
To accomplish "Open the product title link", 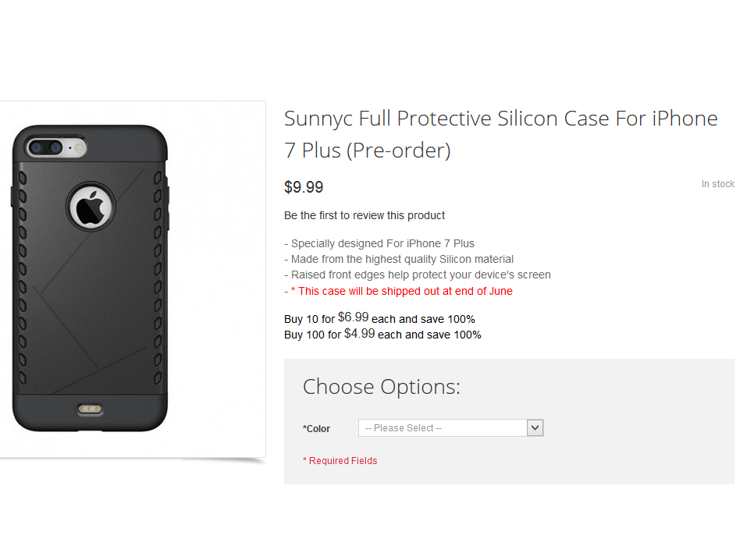I will 500,133.
